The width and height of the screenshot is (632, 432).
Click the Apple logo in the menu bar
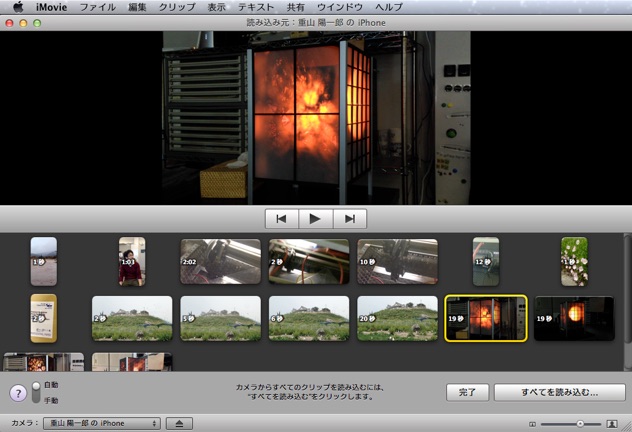17,7
